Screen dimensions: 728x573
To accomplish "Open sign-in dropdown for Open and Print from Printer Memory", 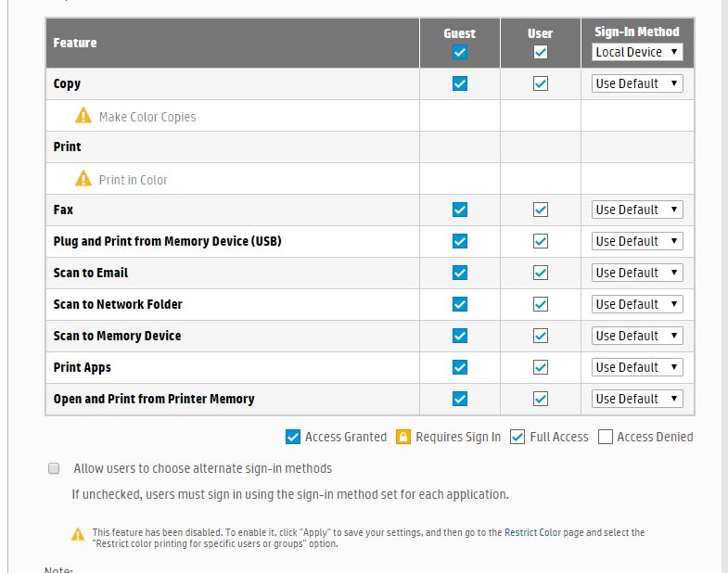I will 637,399.
